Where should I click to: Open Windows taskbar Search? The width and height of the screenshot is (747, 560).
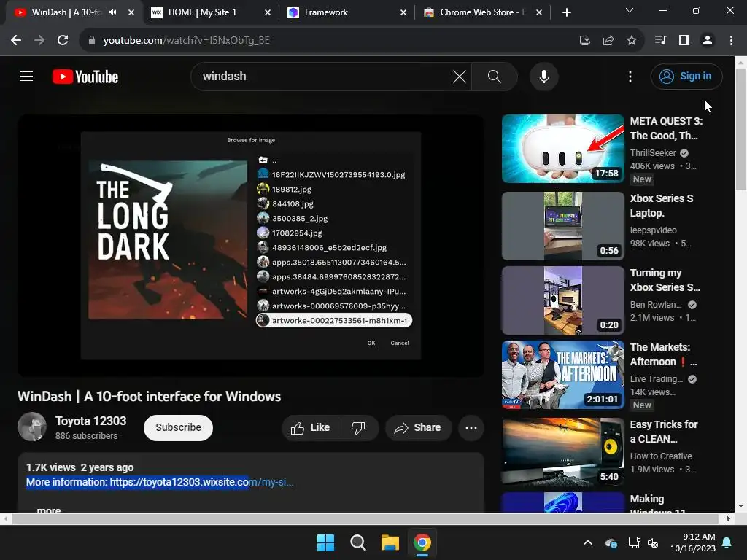[x=357, y=542]
